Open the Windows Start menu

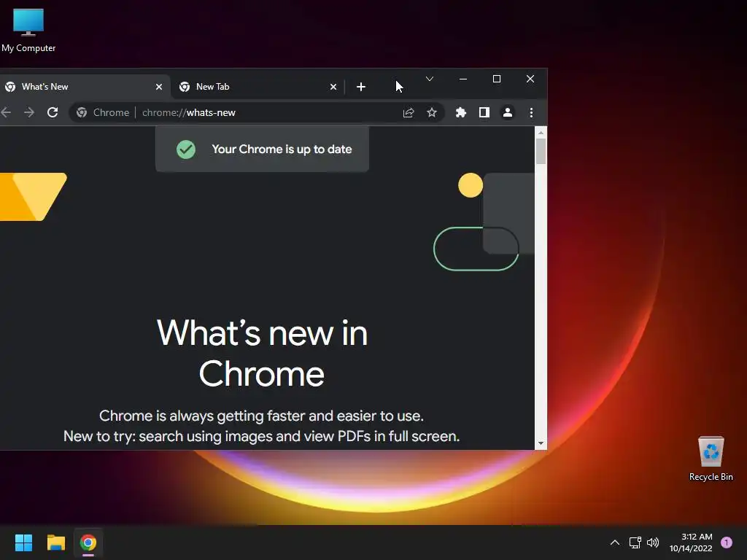click(x=23, y=542)
